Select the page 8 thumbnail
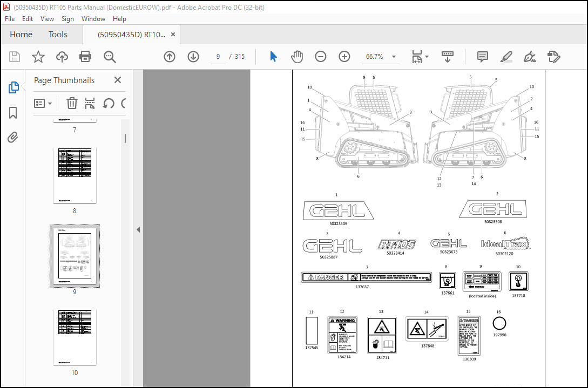This screenshot has width=588, height=388. 75,175
